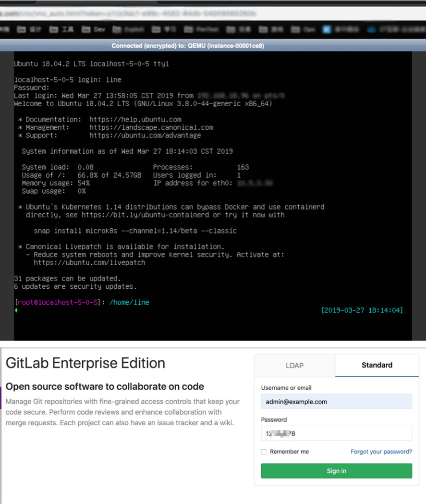Image resolution: width=426 pixels, height=504 pixels.
Task: Click the "localhost-5-0-5 login: line" text
Action: [x=68, y=80]
